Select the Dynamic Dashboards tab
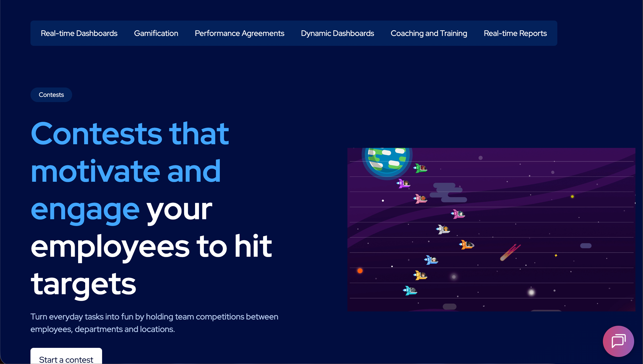The height and width of the screenshot is (364, 643). (x=337, y=33)
